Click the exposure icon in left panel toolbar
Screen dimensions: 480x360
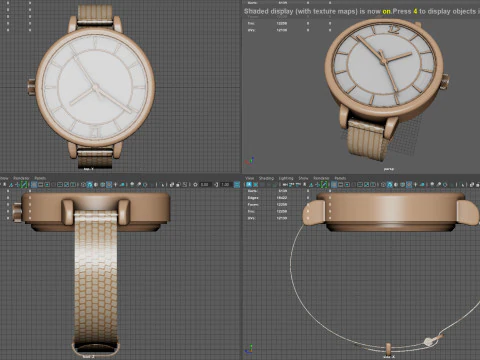[195, 184]
